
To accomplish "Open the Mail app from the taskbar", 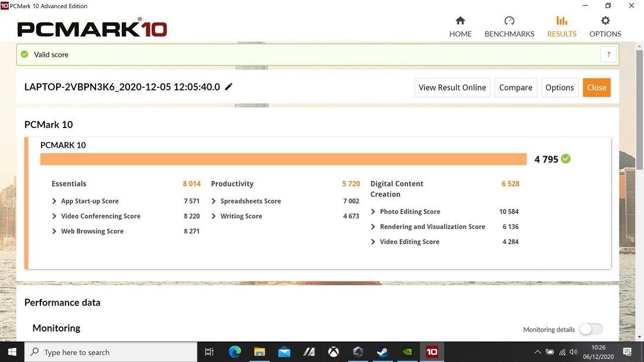I will click(284, 351).
